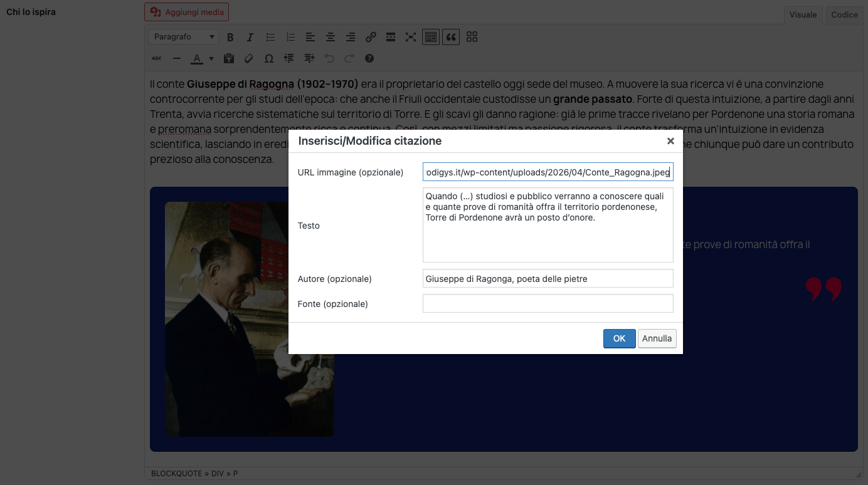Open the keyboard shortcuts help
868x485 pixels.
point(369,58)
